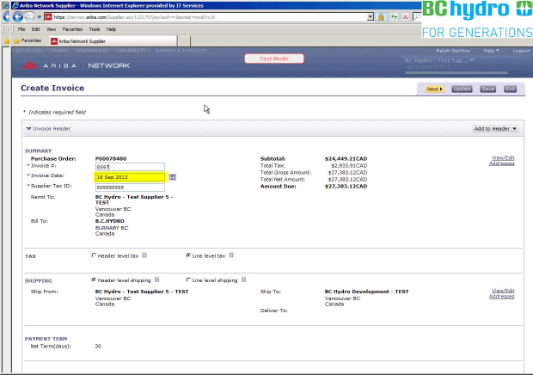Open the Tools menu

(x=94, y=29)
